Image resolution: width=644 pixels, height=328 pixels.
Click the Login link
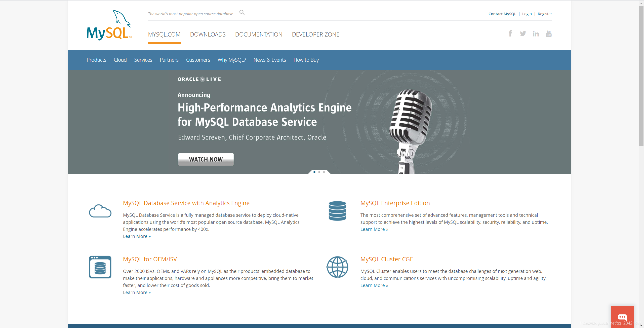[x=527, y=14]
